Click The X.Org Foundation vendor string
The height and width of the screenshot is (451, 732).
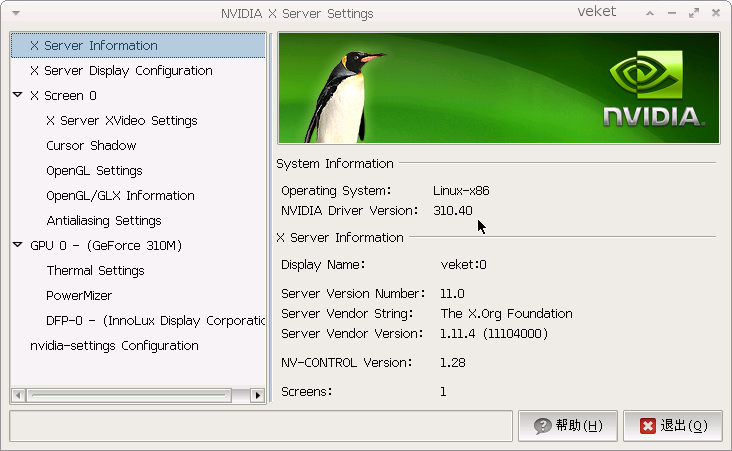point(506,313)
